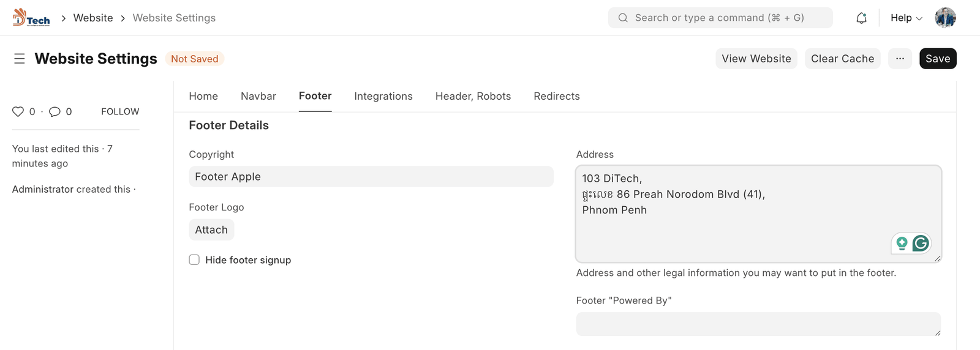Image resolution: width=980 pixels, height=350 pixels.
Task: Open comments via speech bubble icon
Action: (x=55, y=111)
